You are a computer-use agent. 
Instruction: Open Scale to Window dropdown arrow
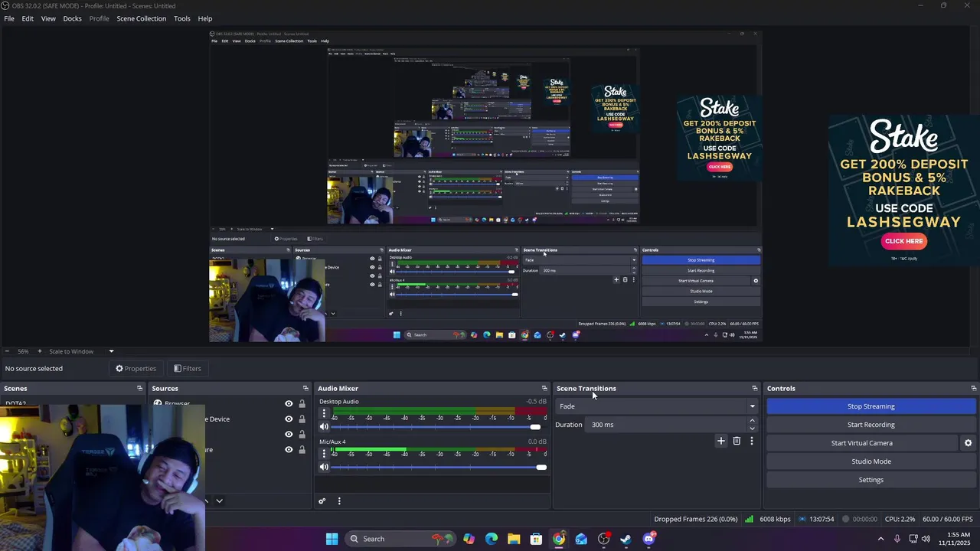coord(111,351)
